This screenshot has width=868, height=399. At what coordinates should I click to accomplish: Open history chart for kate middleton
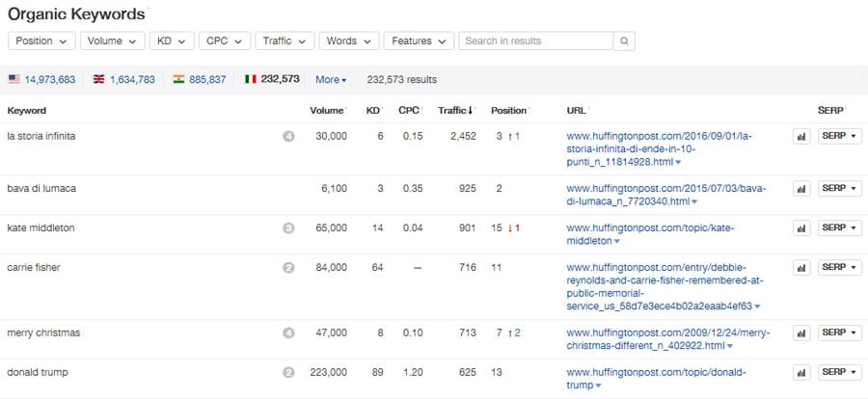click(x=801, y=228)
